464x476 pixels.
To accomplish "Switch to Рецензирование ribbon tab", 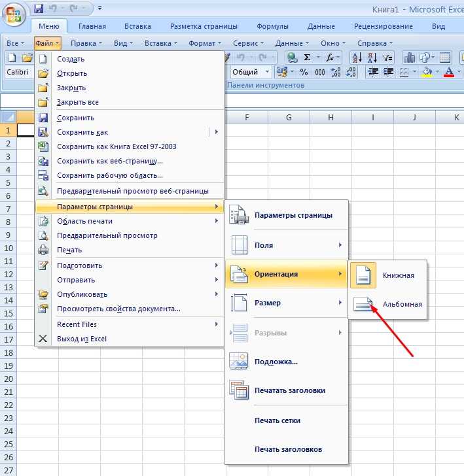I will pyautogui.click(x=383, y=26).
